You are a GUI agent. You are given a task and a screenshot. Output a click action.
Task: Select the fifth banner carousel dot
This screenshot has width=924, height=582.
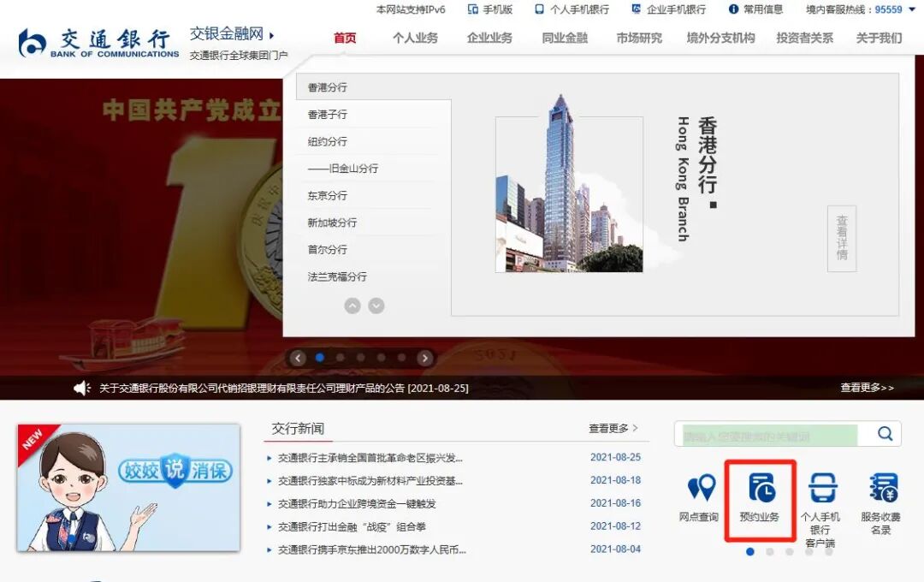[x=401, y=358]
